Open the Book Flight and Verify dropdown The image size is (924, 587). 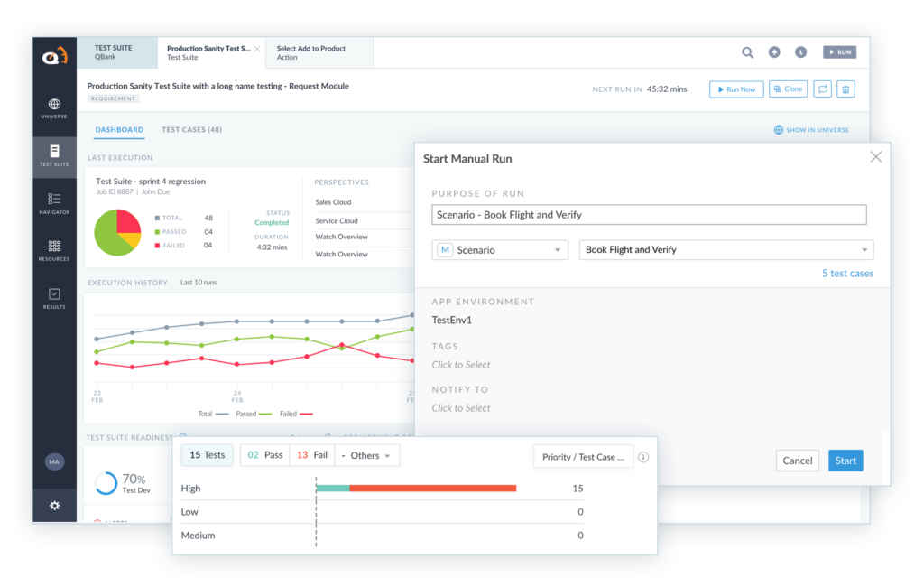(x=725, y=249)
